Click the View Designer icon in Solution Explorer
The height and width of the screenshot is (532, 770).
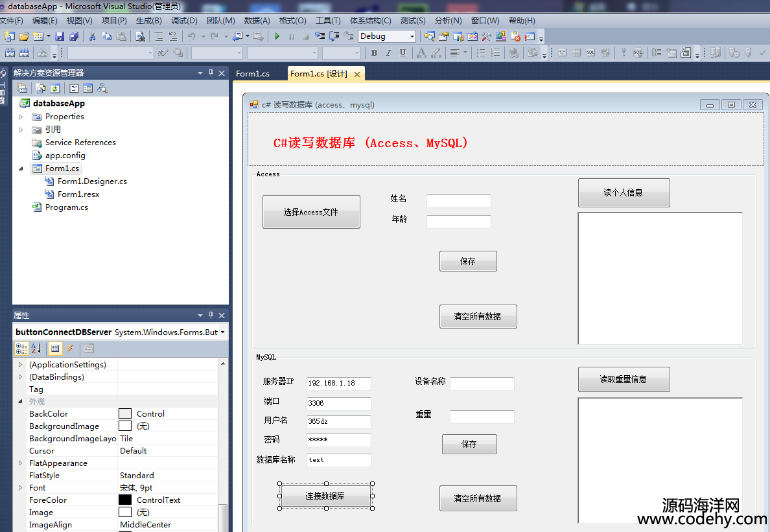pyautogui.click(x=88, y=88)
